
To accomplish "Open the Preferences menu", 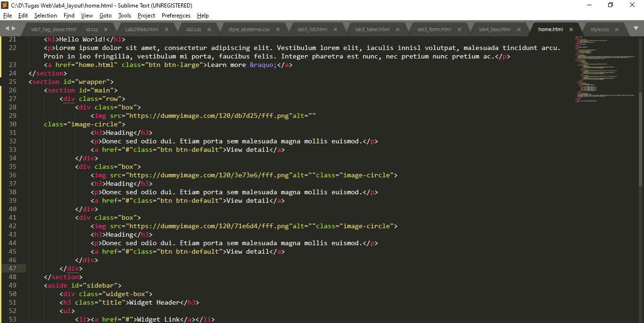I will [175, 15].
